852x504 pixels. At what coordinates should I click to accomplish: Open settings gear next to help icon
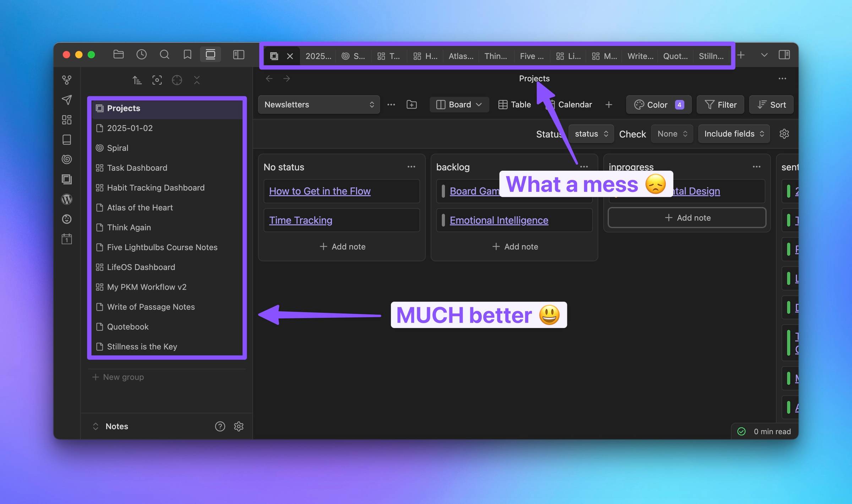coord(239,426)
